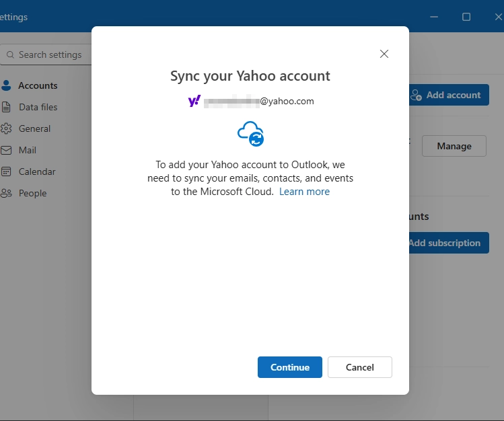The height and width of the screenshot is (421, 504).
Task: Open the Learn more link
Action: click(x=304, y=192)
